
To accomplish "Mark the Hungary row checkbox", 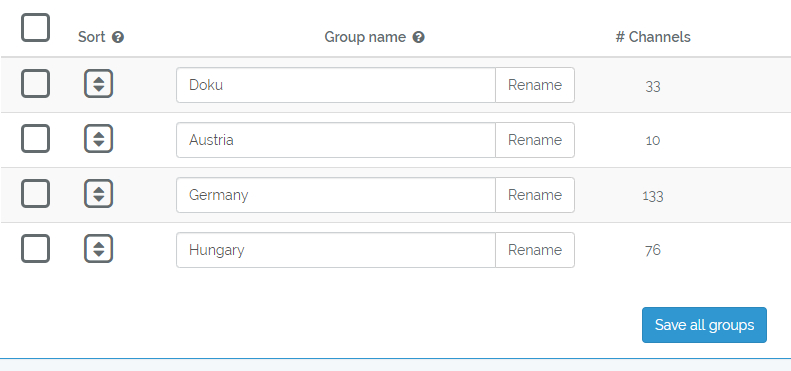I will [35, 249].
